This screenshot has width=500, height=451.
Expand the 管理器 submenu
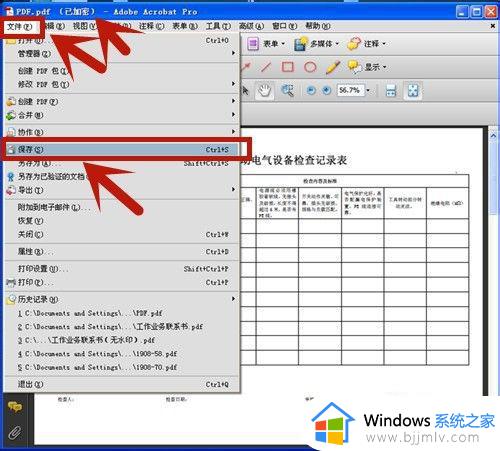[121, 53]
